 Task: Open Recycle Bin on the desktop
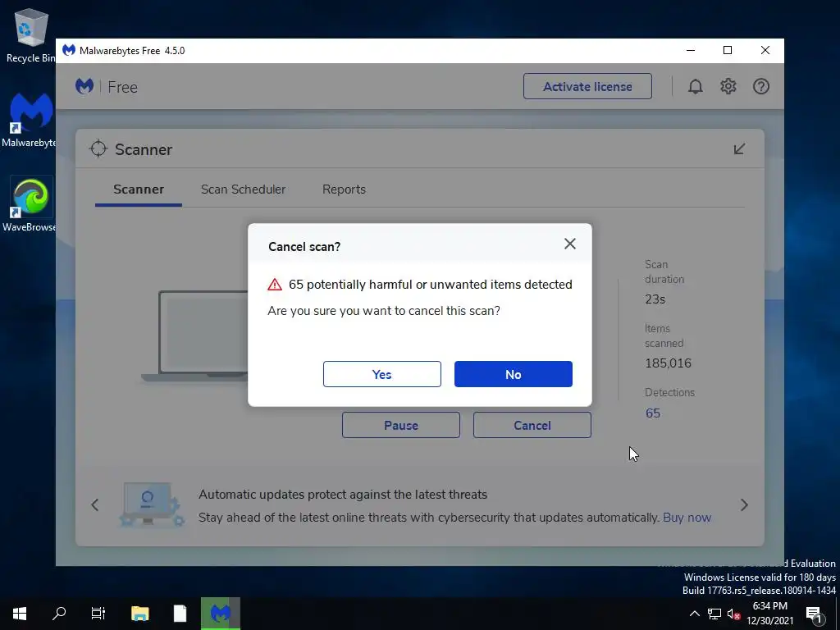click(x=30, y=35)
